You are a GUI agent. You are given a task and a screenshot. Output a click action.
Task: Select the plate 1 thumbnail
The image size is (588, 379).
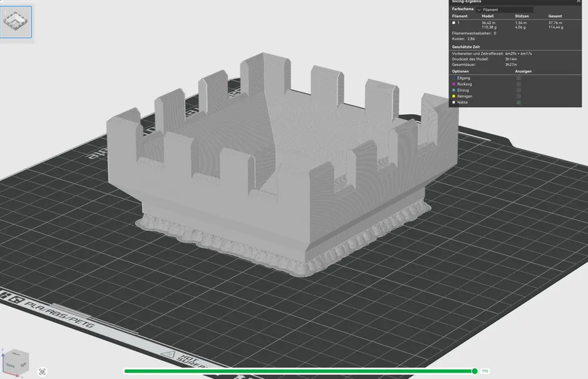pos(16,22)
